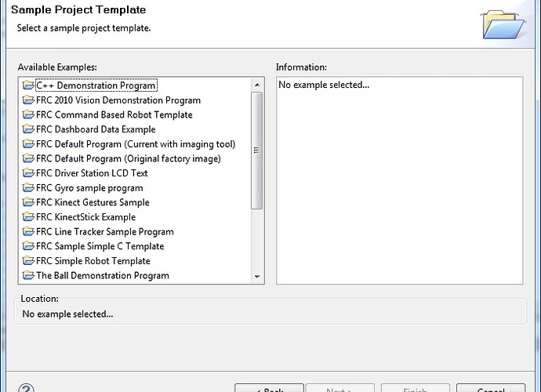Click the folder icon beside C++ Demonstration Program
Screen dimensions: 541x392
tap(28, 85)
